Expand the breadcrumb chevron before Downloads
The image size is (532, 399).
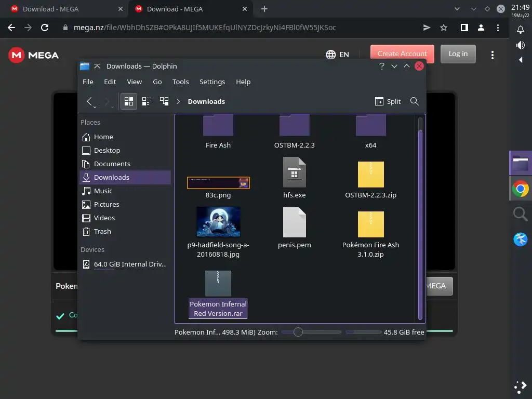pos(178,101)
